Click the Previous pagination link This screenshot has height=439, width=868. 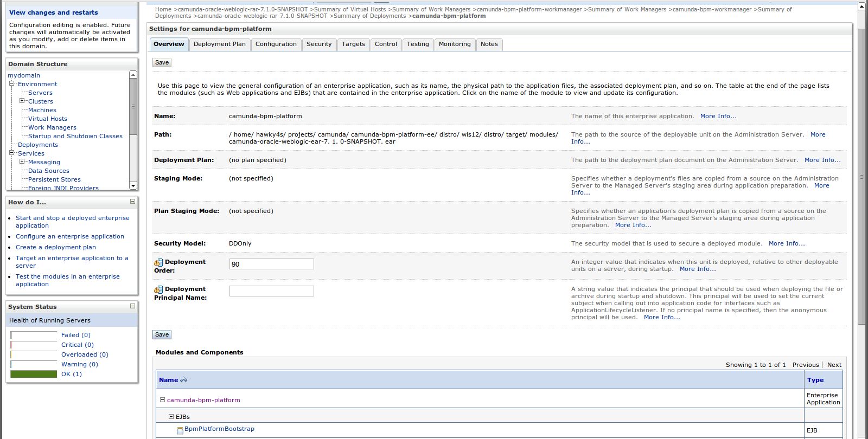[806, 365]
